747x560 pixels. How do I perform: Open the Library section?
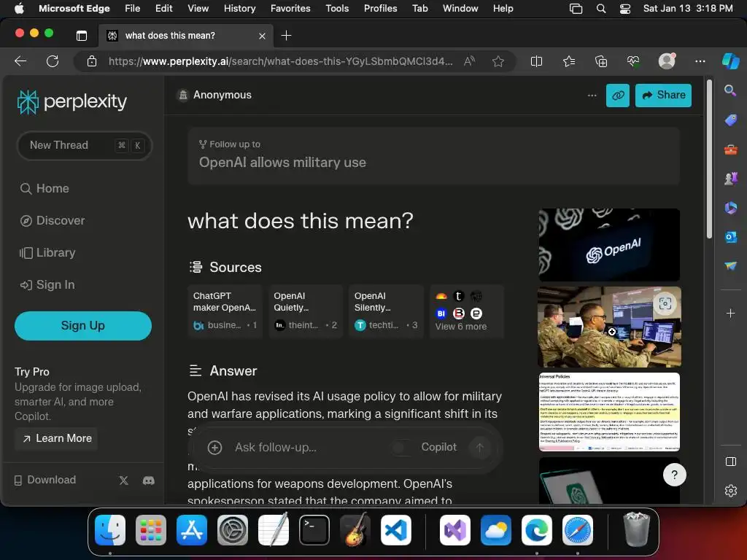(47, 252)
